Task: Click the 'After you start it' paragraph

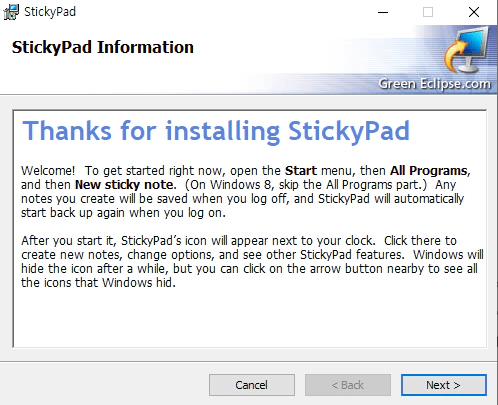Action: [x=252, y=262]
